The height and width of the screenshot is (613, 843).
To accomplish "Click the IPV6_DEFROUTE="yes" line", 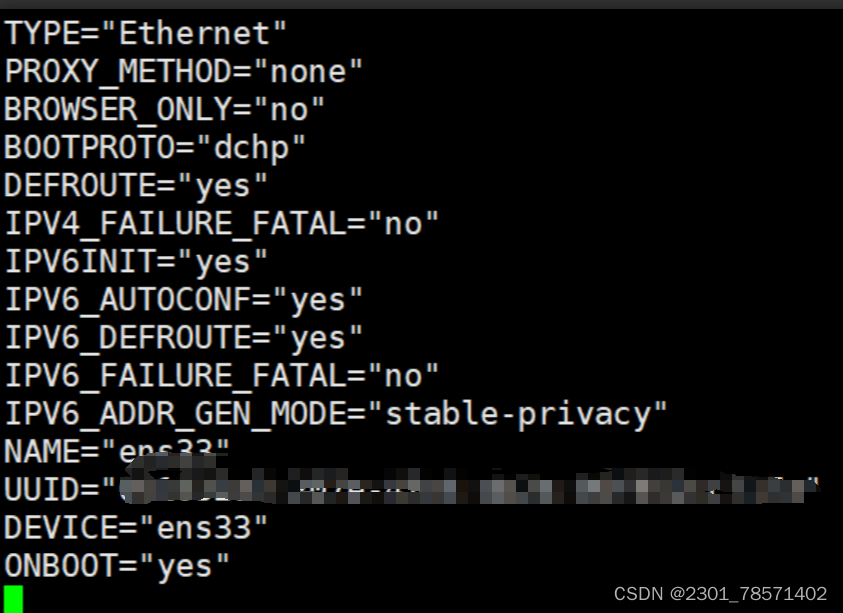I will tap(183, 338).
